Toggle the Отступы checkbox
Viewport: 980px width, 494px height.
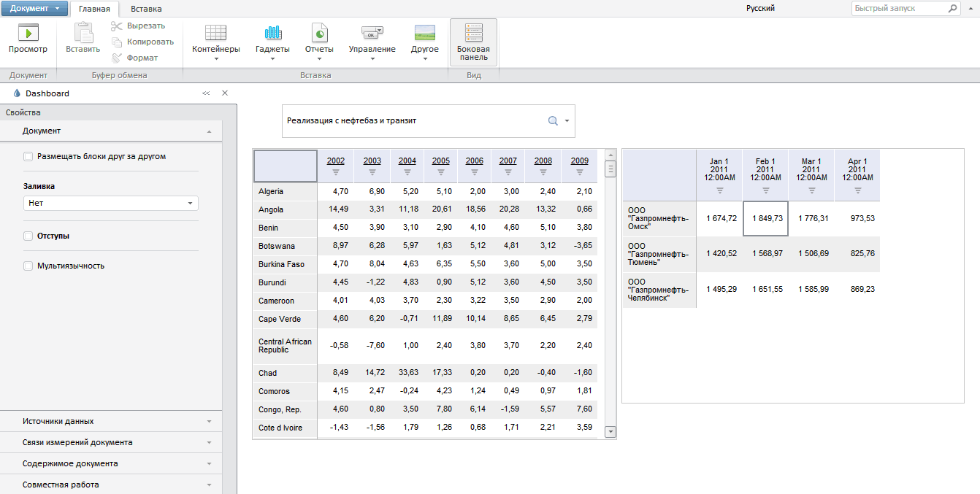28,236
